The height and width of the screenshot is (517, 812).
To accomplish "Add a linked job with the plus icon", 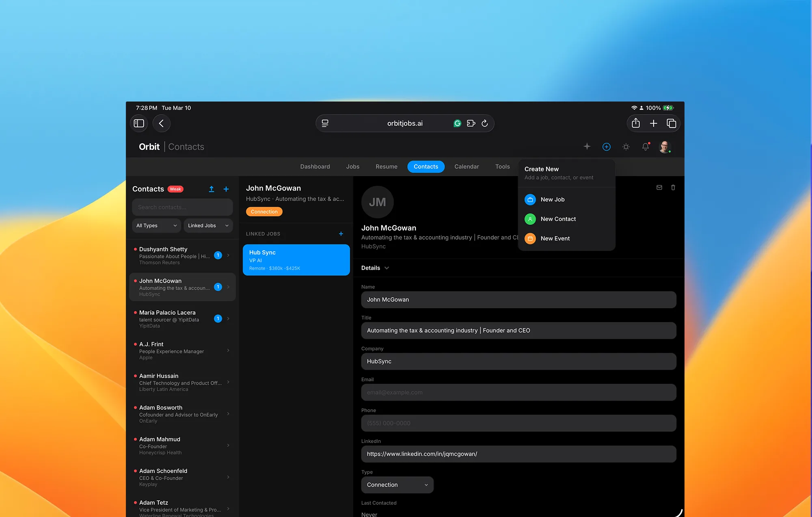I will coord(341,234).
